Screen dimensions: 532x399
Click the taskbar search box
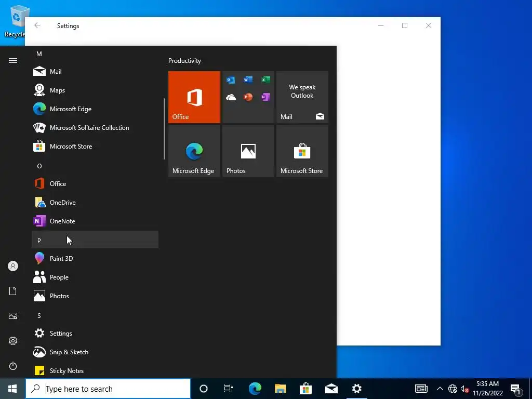point(108,389)
